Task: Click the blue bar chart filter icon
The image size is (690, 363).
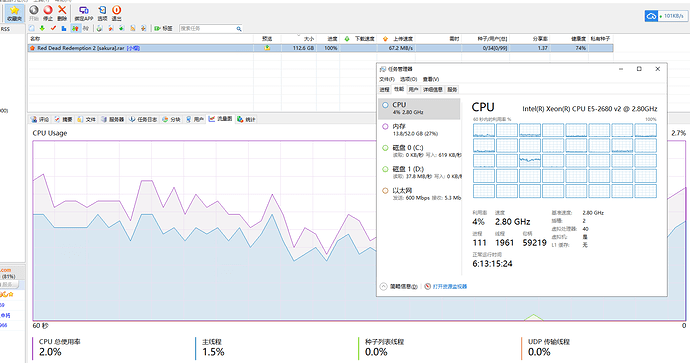Action: coord(64,28)
